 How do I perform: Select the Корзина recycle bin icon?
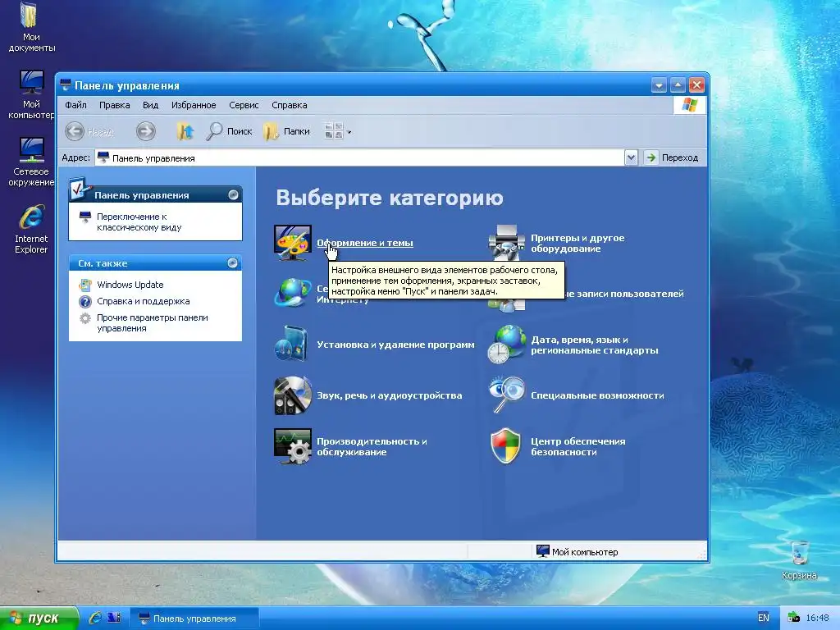[x=799, y=559]
